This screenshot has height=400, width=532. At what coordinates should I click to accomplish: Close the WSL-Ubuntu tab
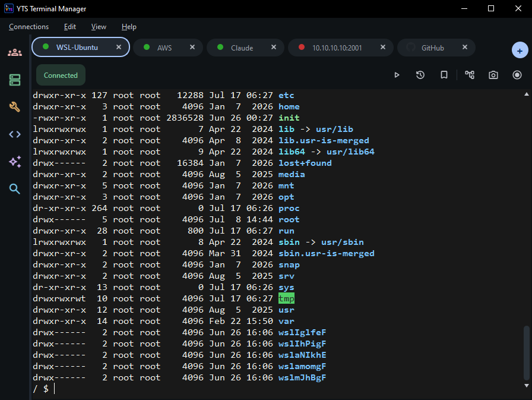[x=119, y=47]
